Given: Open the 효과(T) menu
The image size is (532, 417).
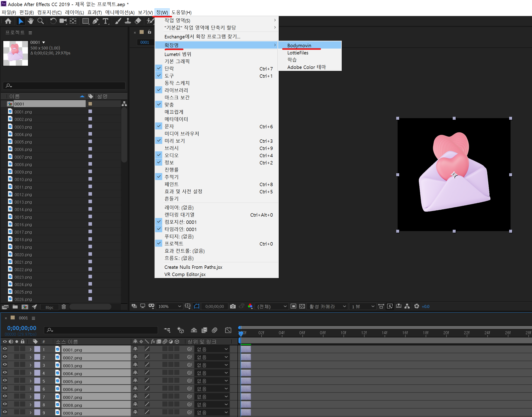Looking at the screenshot, I should pyautogui.click(x=94, y=12).
